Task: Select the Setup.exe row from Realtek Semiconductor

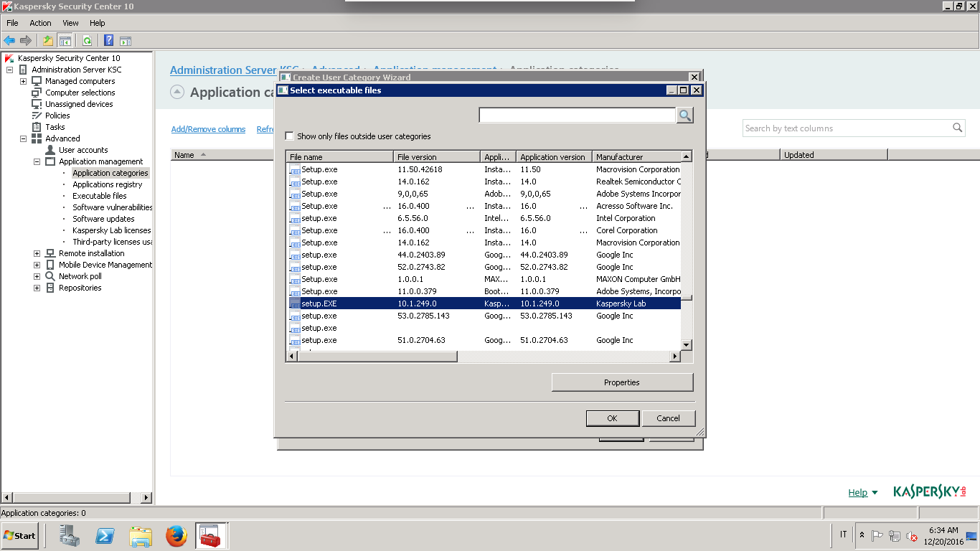Action: pos(484,182)
